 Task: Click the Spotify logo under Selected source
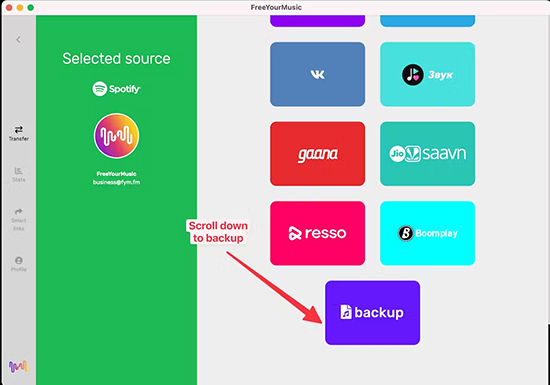(x=116, y=89)
